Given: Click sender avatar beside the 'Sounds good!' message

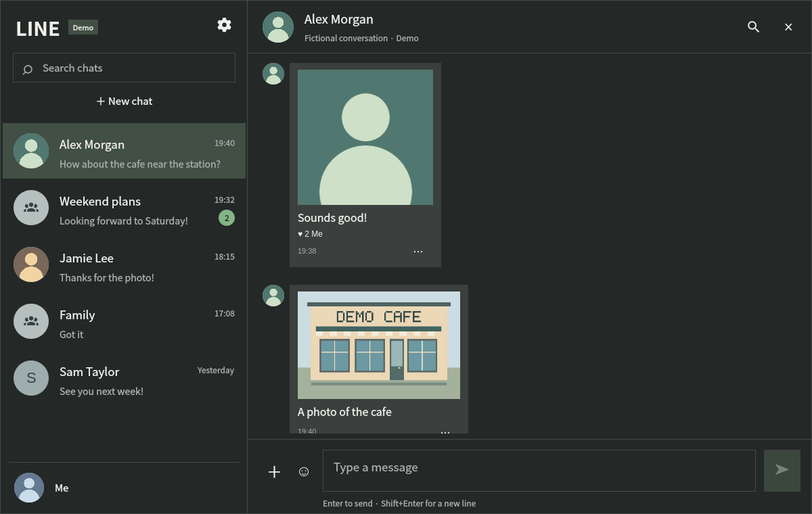Looking at the screenshot, I should coord(273,74).
